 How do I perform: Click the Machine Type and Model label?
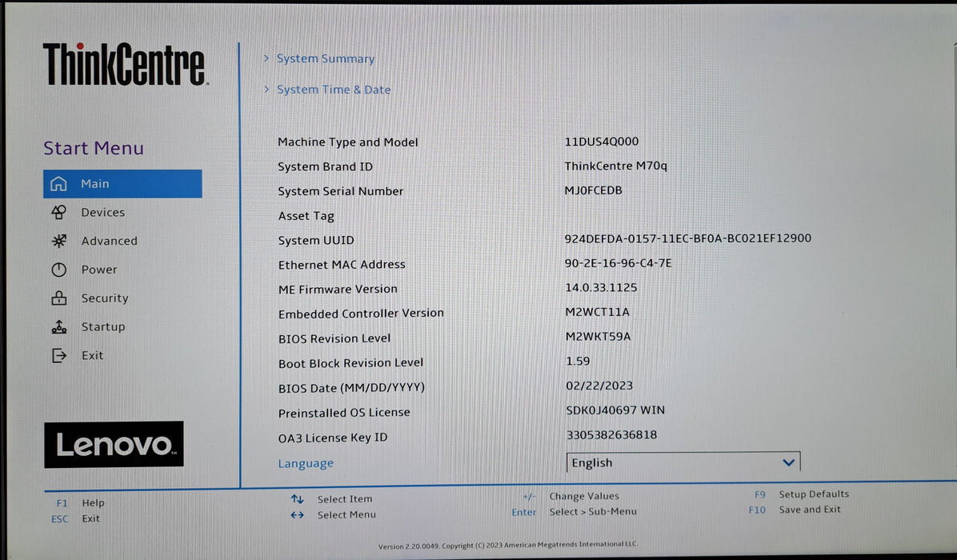coord(348,142)
